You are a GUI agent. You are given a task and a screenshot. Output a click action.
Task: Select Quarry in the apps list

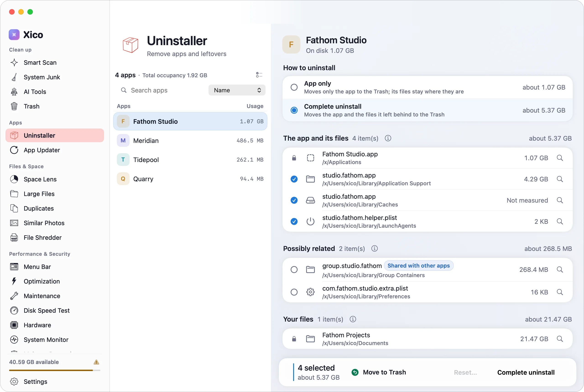click(x=190, y=179)
